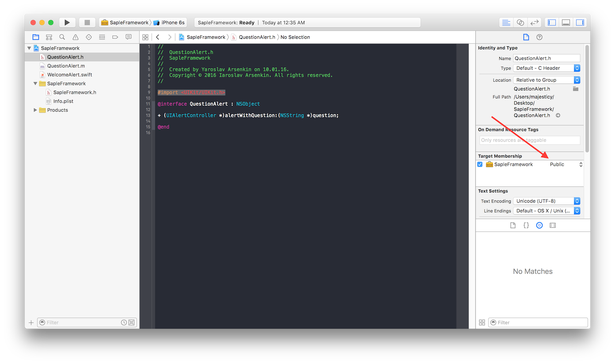Screen dimensions: 615x364
Task: Open the Issue navigator tab
Action: point(76,37)
